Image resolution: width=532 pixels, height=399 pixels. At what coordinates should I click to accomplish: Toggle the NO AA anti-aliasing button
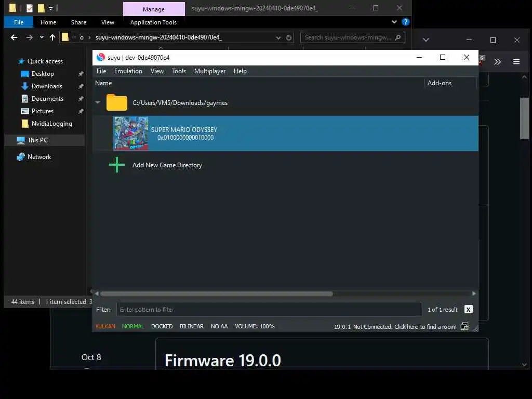219,326
